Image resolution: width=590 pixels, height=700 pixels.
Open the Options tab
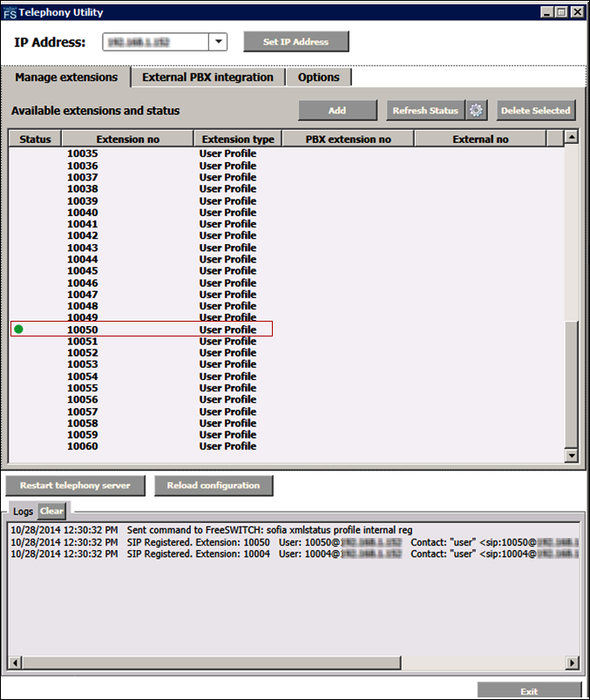pos(319,78)
